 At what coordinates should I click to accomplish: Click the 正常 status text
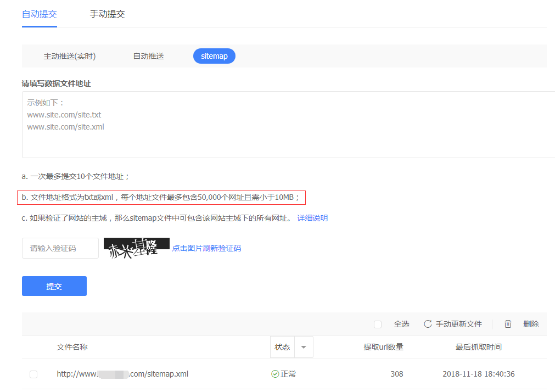(288, 374)
